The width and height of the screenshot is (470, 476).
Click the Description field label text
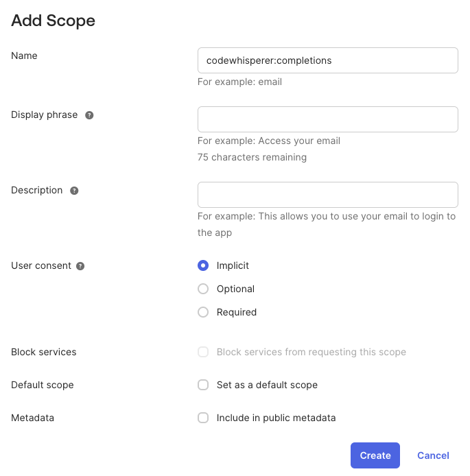tap(36, 190)
